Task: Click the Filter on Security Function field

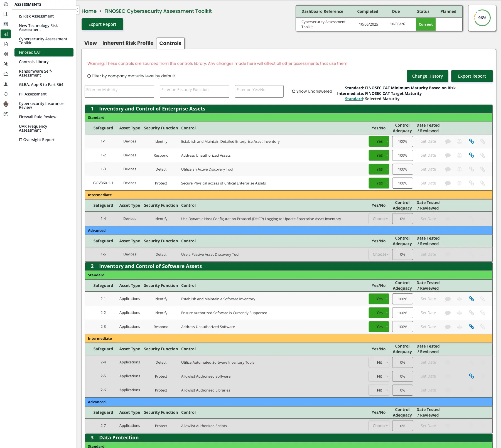Action: pos(194,91)
